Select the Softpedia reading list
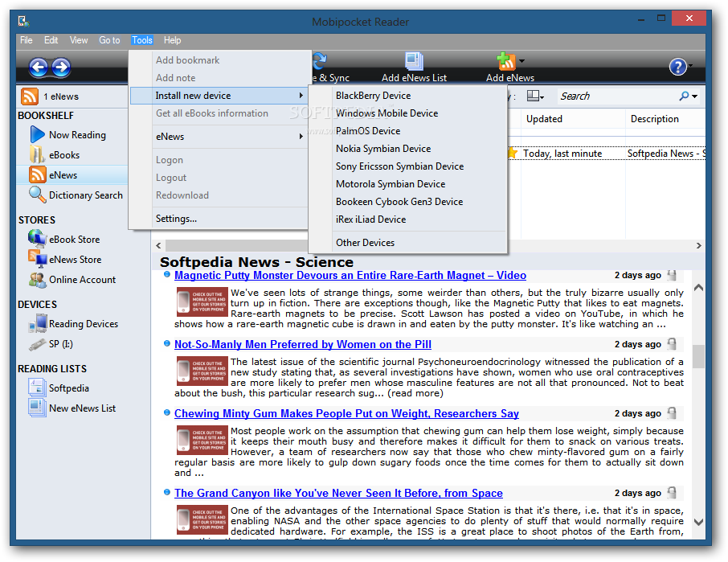The height and width of the screenshot is (562, 728). tap(69, 388)
